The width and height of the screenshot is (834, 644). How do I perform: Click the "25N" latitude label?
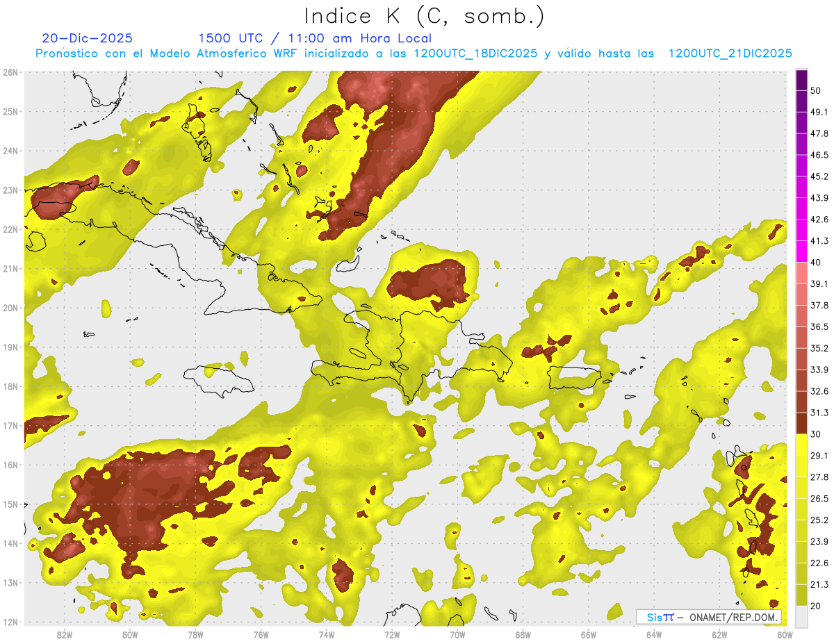coord(11,111)
